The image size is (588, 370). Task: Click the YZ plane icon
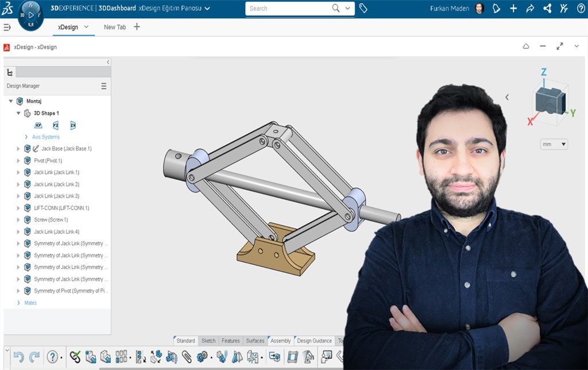pyautogui.click(x=56, y=125)
